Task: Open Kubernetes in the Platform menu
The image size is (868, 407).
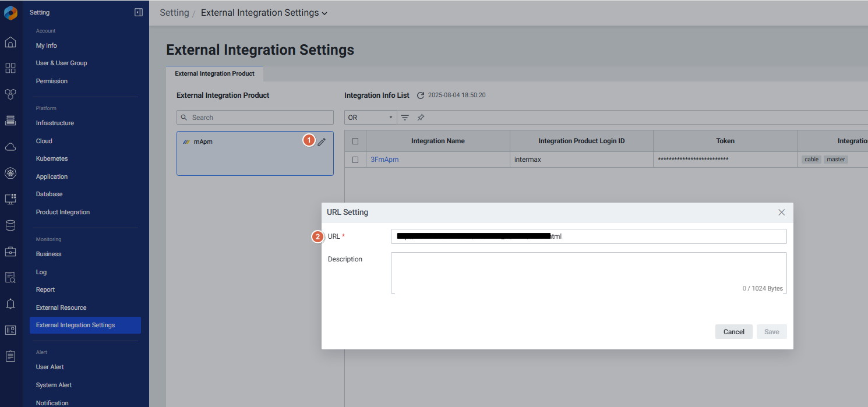Action: [52, 158]
